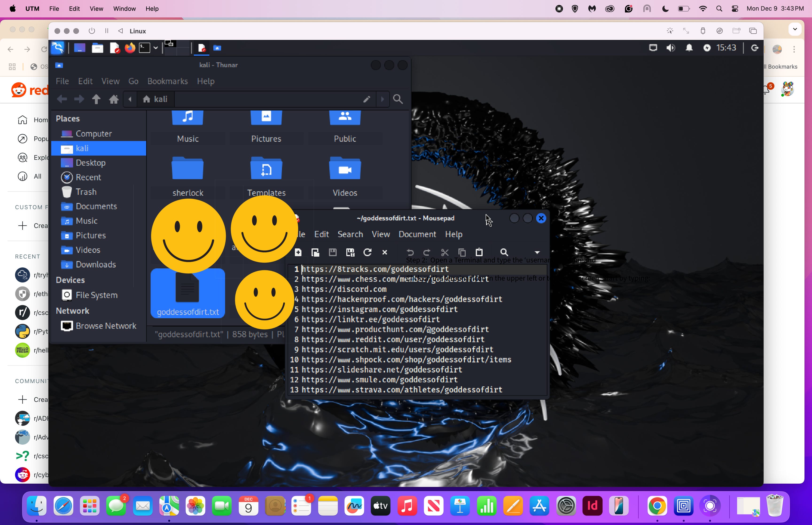Click the reload document icon in Mousepad
This screenshot has width=812, height=525.
coord(367,252)
